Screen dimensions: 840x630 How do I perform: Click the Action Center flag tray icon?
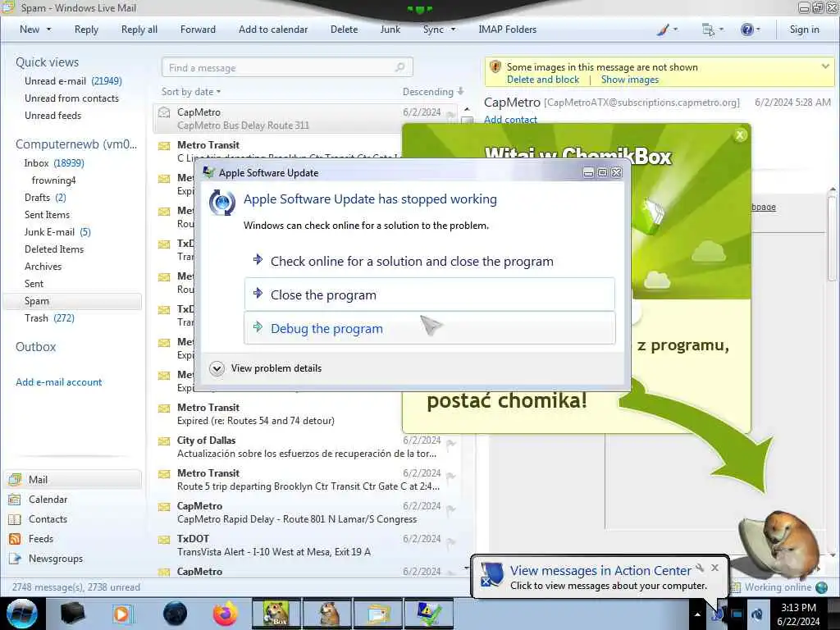click(x=718, y=614)
